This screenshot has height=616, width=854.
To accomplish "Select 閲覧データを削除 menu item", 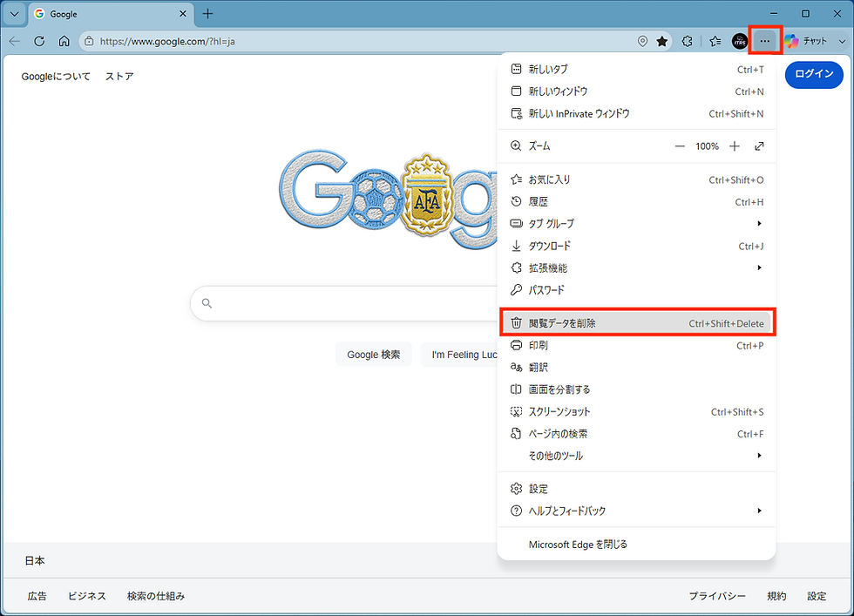I will pyautogui.click(x=636, y=323).
